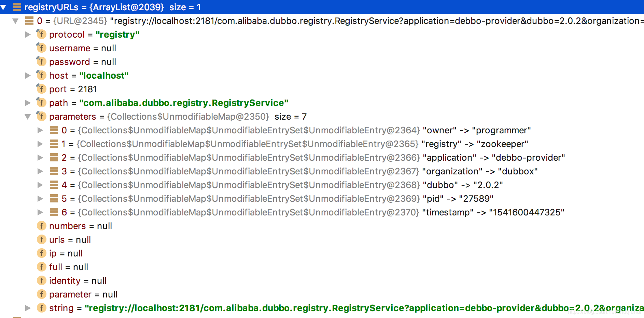The height and width of the screenshot is (318, 644).
Task: Click the URL@2345 element icon
Action: (29, 21)
